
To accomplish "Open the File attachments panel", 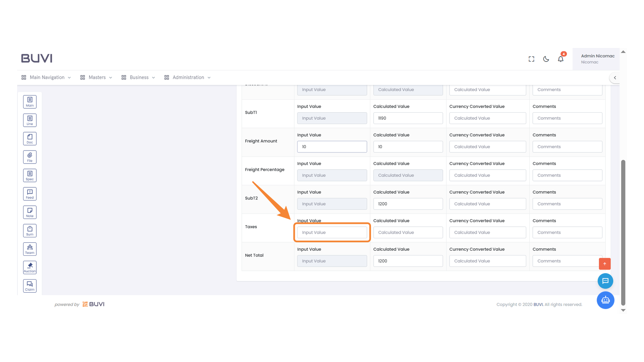I will tap(30, 157).
